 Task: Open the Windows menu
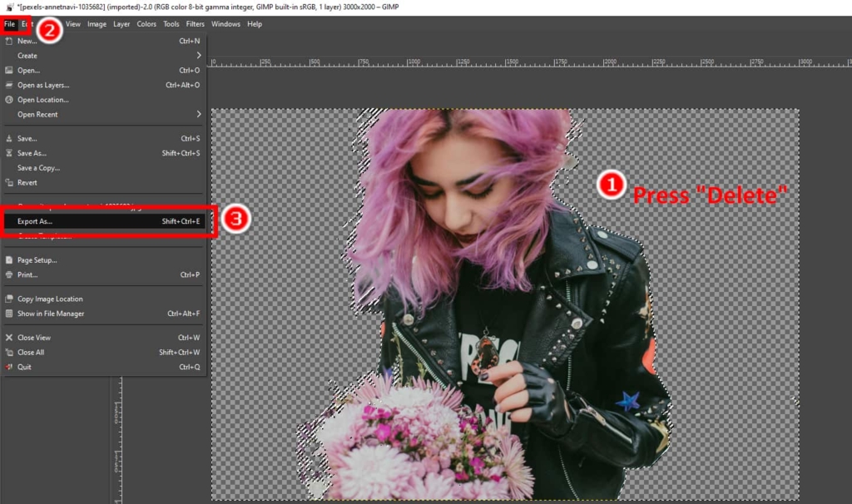coord(225,24)
